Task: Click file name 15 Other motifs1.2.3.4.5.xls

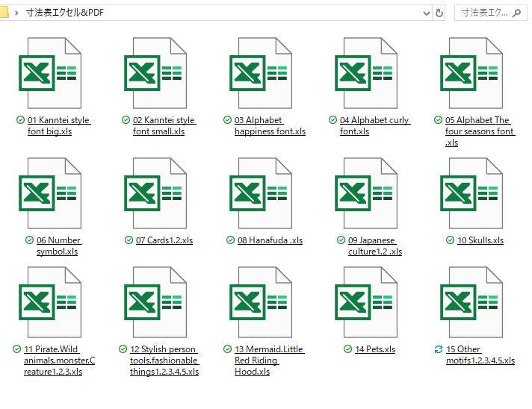Action: (x=480, y=355)
